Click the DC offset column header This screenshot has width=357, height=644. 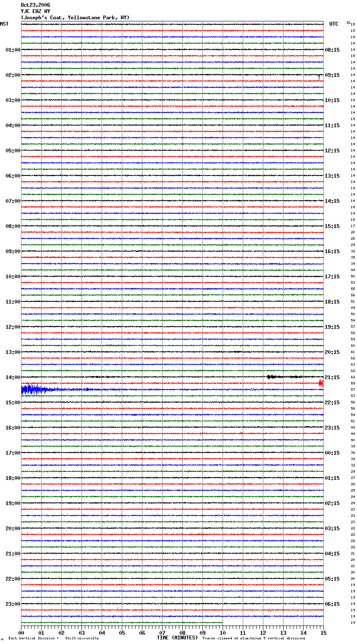point(349,22)
